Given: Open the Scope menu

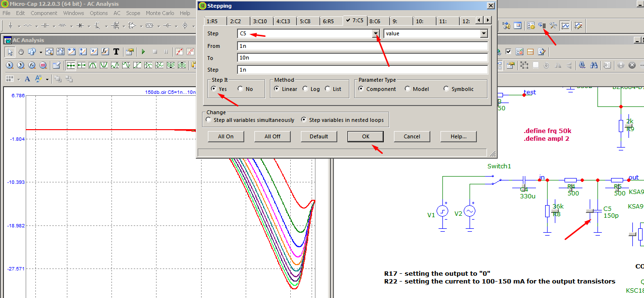Looking at the screenshot, I should [x=133, y=13].
